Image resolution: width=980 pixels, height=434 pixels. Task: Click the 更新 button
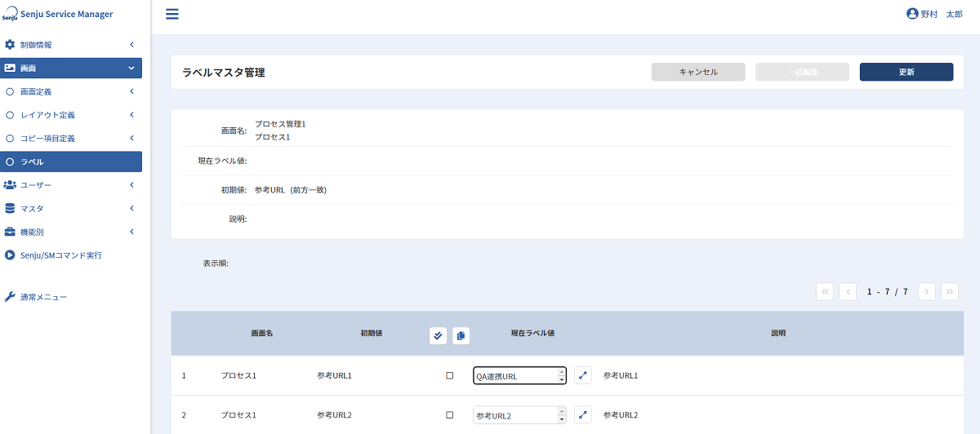click(x=906, y=72)
